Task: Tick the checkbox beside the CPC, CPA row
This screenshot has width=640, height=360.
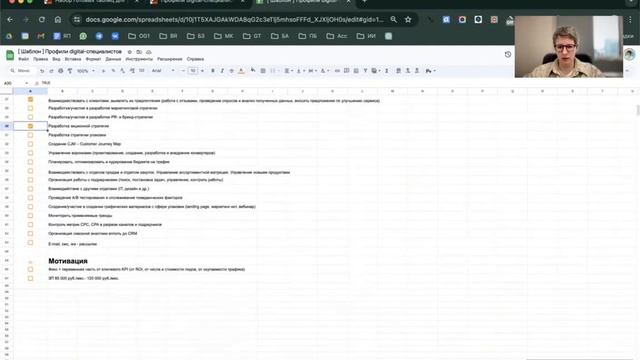Action: [x=30, y=224]
